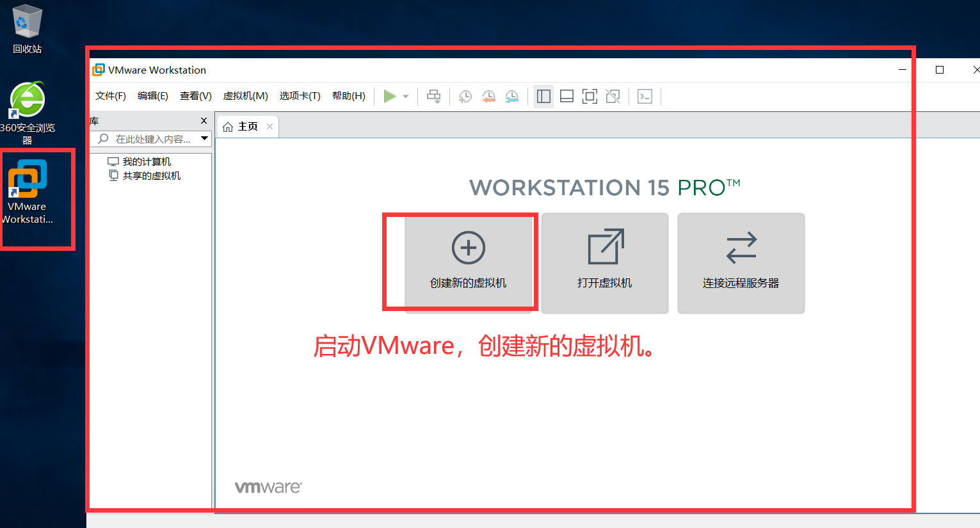This screenshot has width=980, height=528.
Task: Open the 回收站 recycle bin desktop icon
Action: 27,29
